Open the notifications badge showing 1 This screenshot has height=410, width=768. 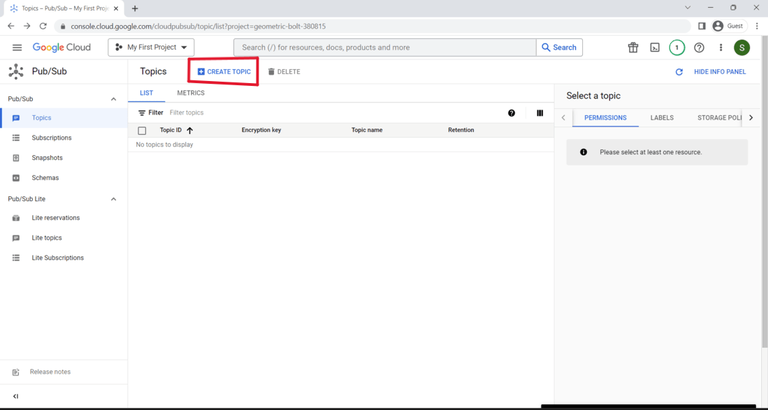pyautogui.click(x=677, y=48)
